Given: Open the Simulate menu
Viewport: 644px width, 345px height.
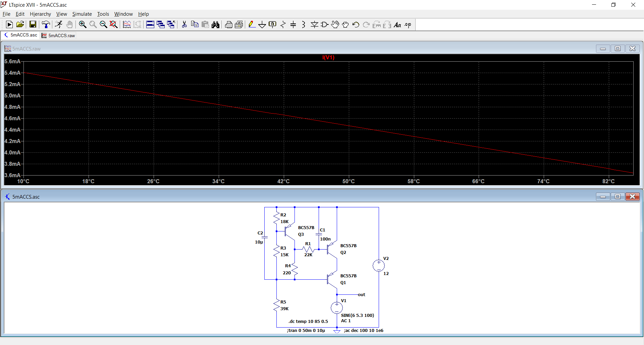Looking at the screenshot, I should click(82, 14).
